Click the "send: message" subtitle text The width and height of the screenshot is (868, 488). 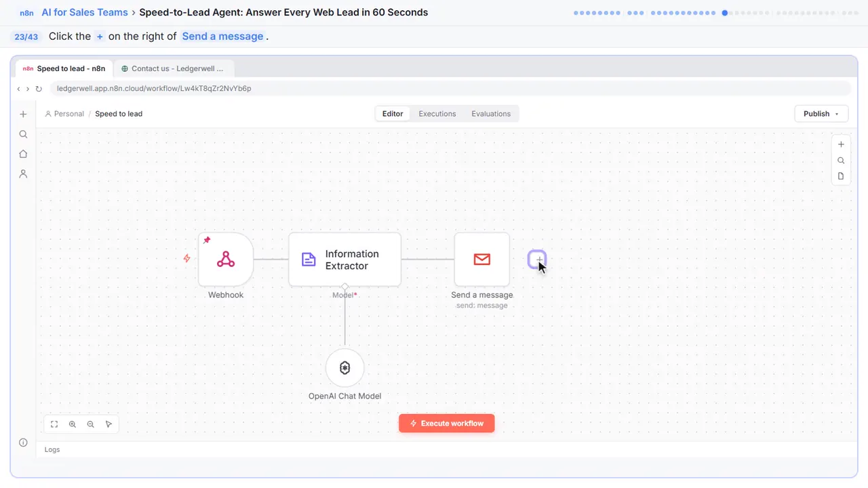click(x=482, y=306)
